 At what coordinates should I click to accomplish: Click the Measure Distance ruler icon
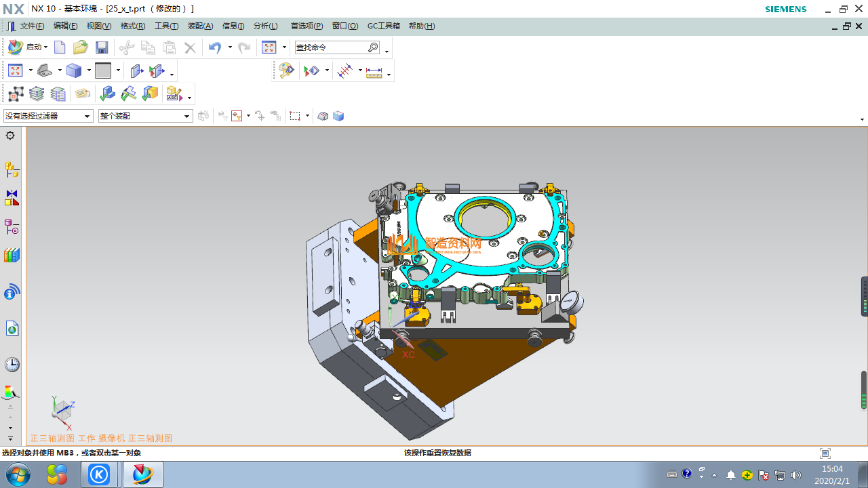374,71
